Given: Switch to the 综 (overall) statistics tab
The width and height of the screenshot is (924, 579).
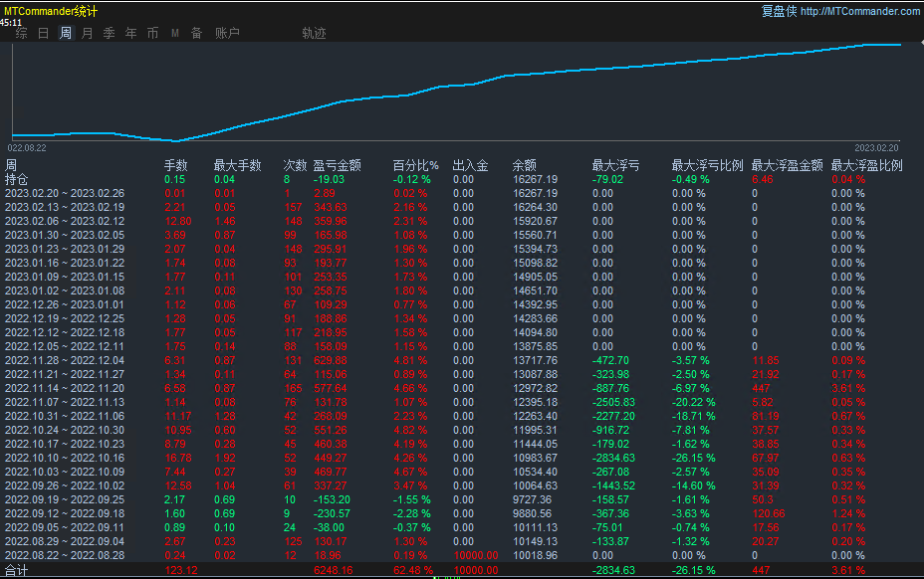Looking at the screenshot, I should 21,33.
